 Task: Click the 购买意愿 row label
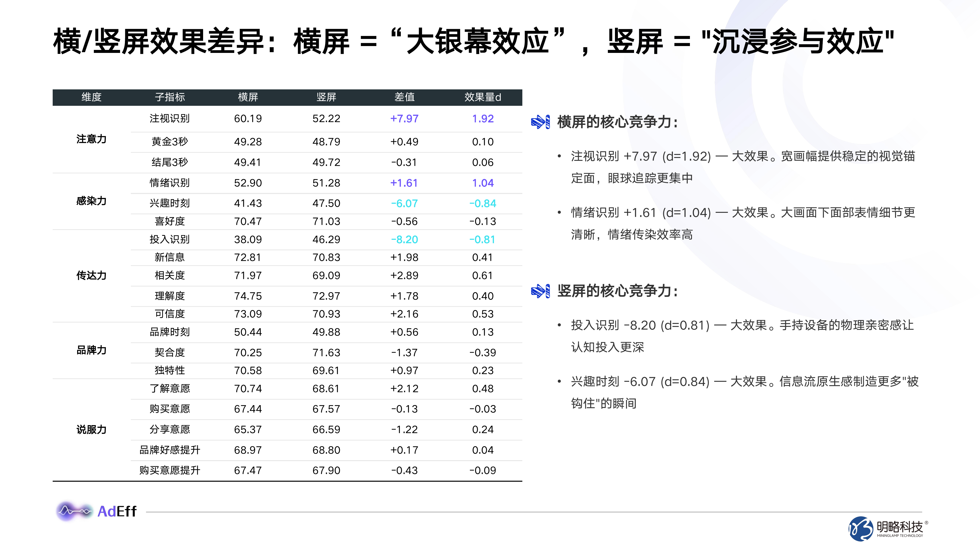[170, 409]
